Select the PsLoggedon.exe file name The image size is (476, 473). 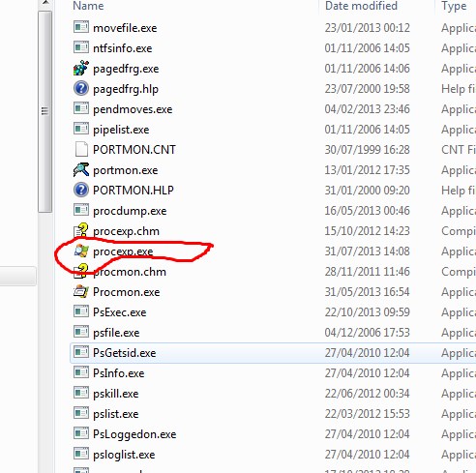pyautogui.click(x=134, y=434)
